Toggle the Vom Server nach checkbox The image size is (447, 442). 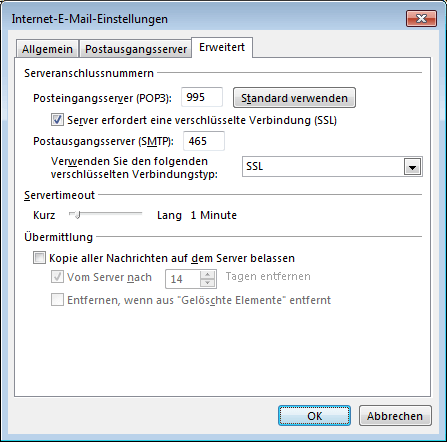point(57,277)
